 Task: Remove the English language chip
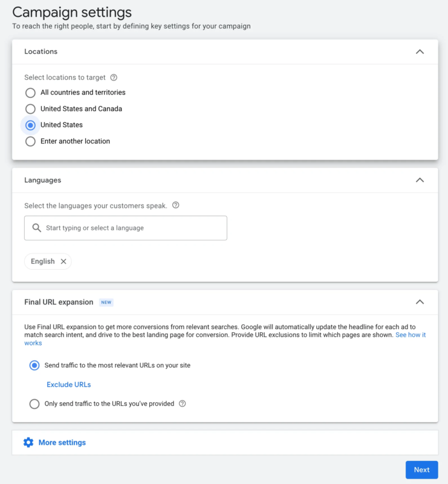[63, 261]
